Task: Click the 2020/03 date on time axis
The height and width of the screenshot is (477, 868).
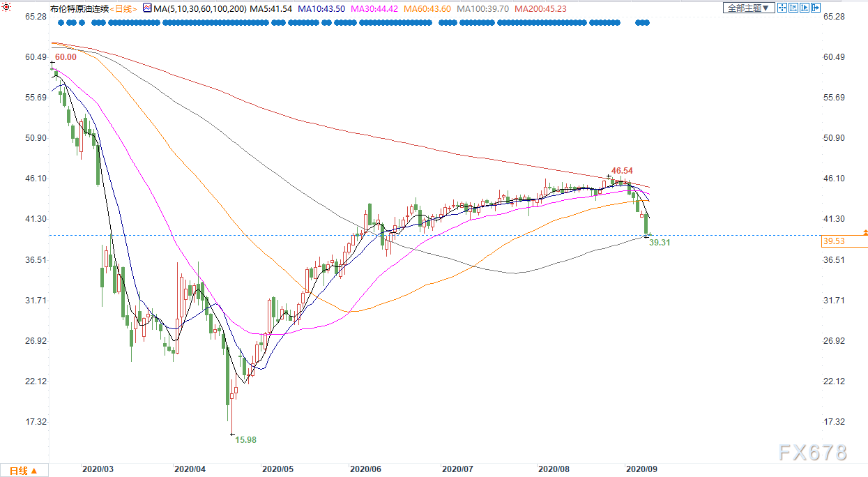Action: click(x=97, y=469)
